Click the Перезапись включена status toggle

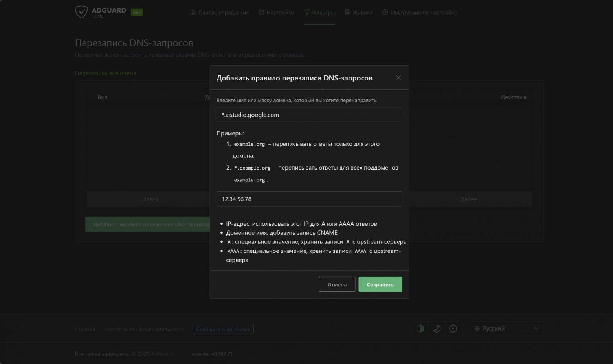point(105,73)
